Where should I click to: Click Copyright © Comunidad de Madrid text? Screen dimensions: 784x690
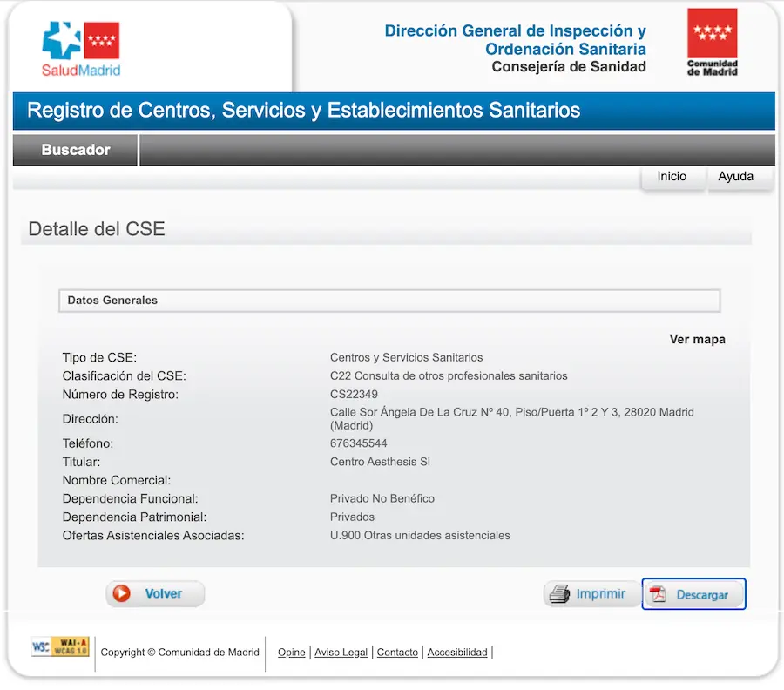pyautogui.click(x=180, y=652)
